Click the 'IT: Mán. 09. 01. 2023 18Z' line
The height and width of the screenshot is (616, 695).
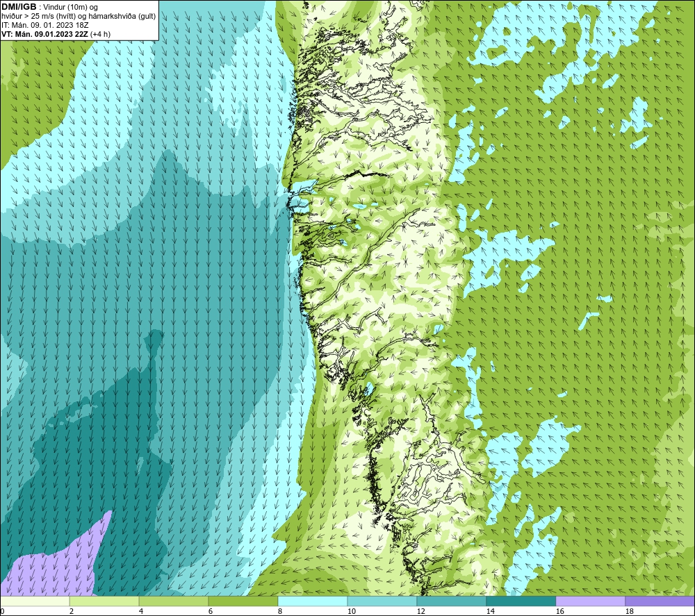pyautogui.click(x=45, y=25)
